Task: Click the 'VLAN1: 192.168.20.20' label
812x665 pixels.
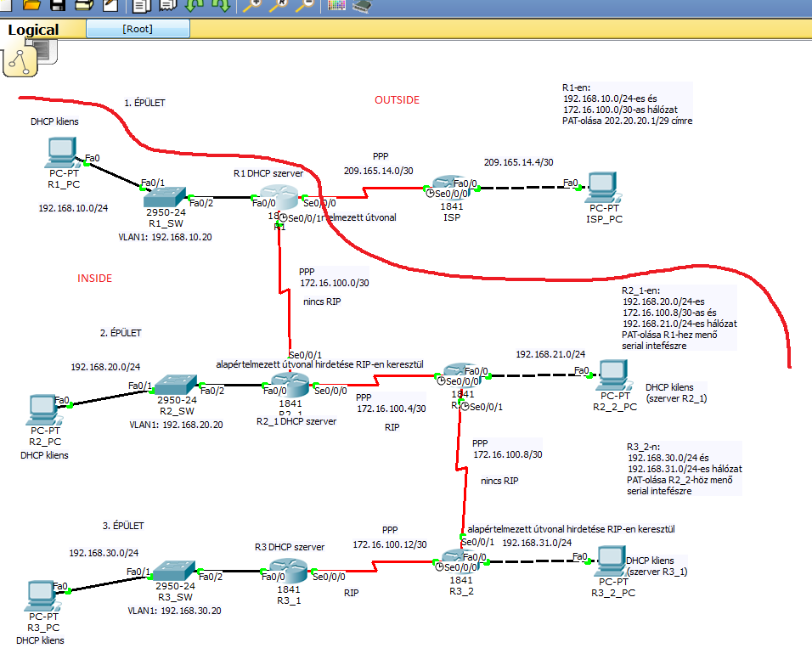Action: (x=176, y=425)
